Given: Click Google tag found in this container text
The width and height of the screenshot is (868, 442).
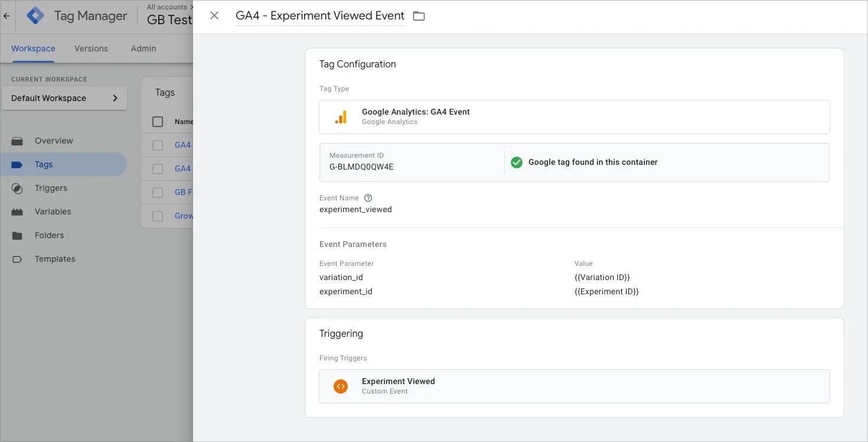Looking at the screenshot, I should click(593, 162).
